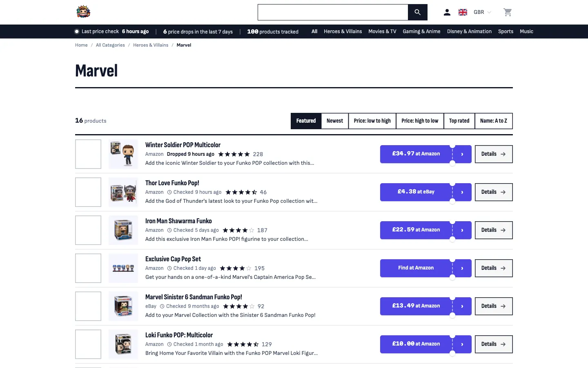This screenshot has height=368, width=588.
Task: Open Exclusive Cap Pop Set thumbnail
Action: point(123,268)
